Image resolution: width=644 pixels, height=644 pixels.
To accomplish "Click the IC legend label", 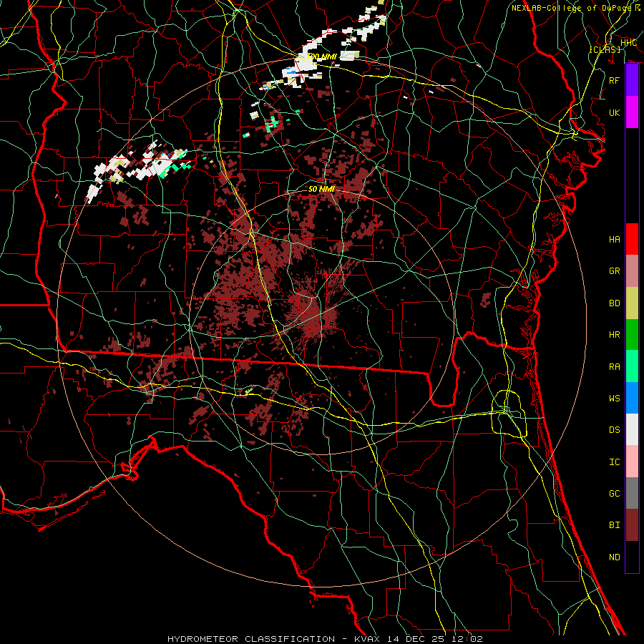I will [615, 462].
